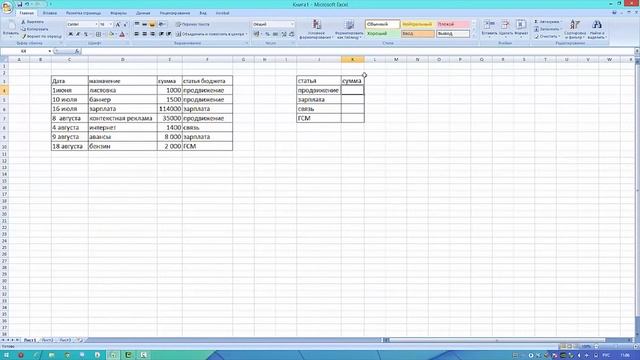Copy selection with Копировать
The image size is (640, 360).
34,29
